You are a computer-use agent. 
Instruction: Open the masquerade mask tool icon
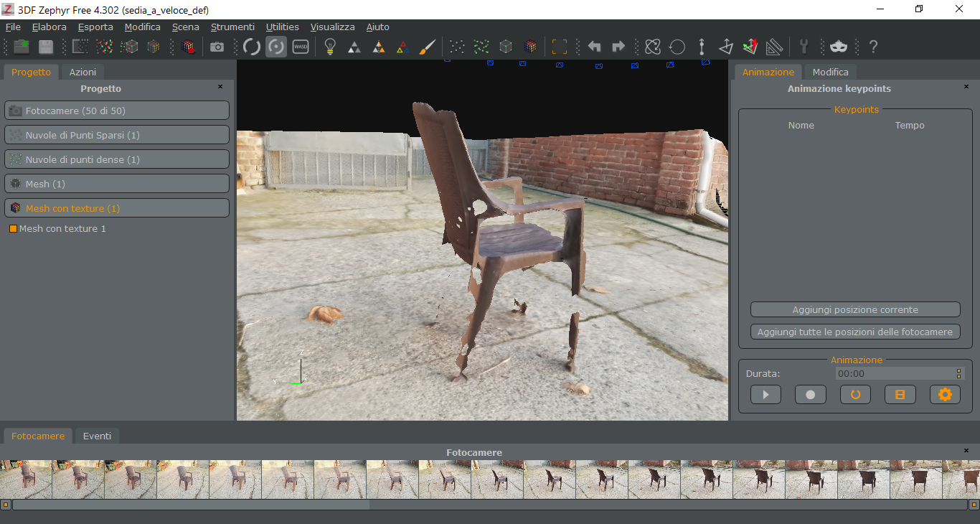point(839,47)
